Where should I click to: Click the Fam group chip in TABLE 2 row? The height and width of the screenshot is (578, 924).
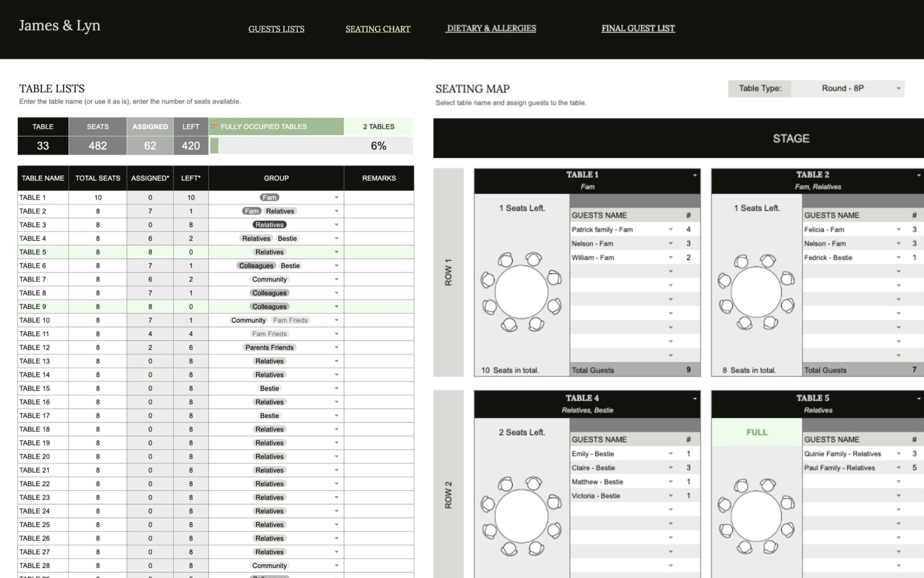(x=252, y=211)
